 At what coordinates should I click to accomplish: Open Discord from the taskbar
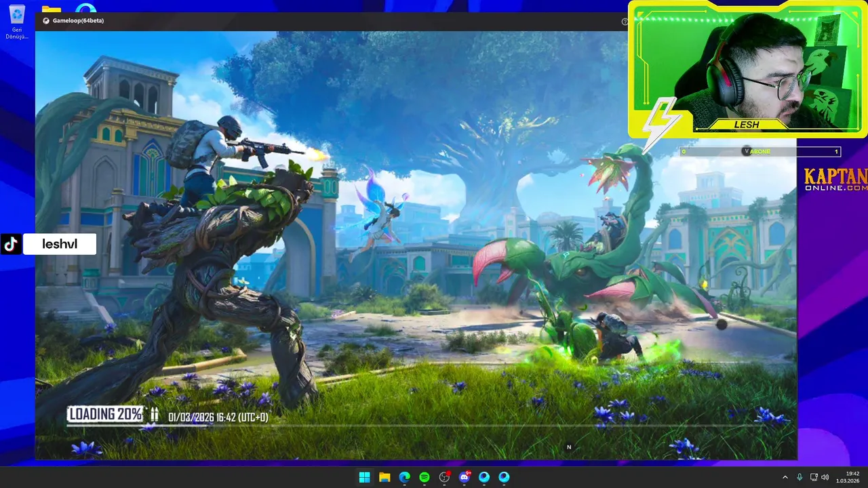pos(465,477)
